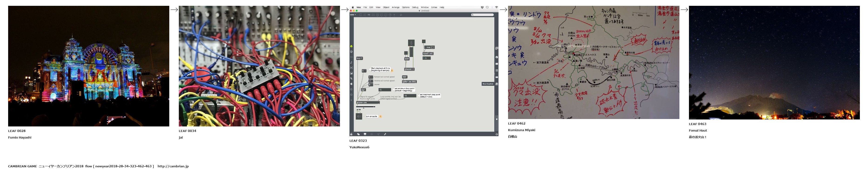Click the gain slider below groove~ one
Screen dimensions: 868x172
[x=366, y=107]
